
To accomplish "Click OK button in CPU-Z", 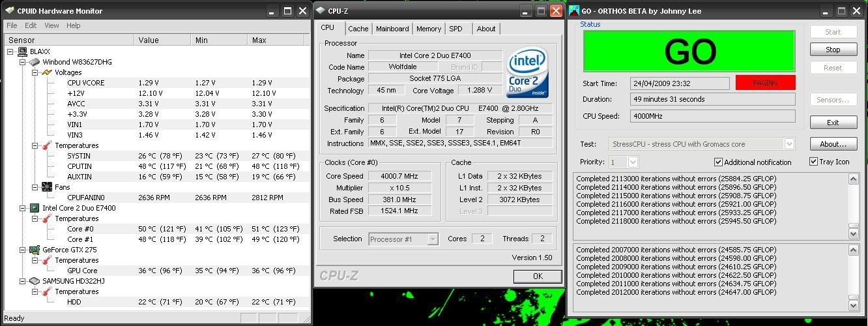I will 537,276.
